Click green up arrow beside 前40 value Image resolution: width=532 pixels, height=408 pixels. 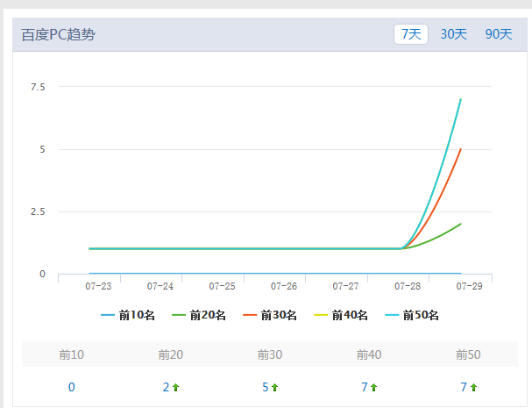click(x=374, y=387)
